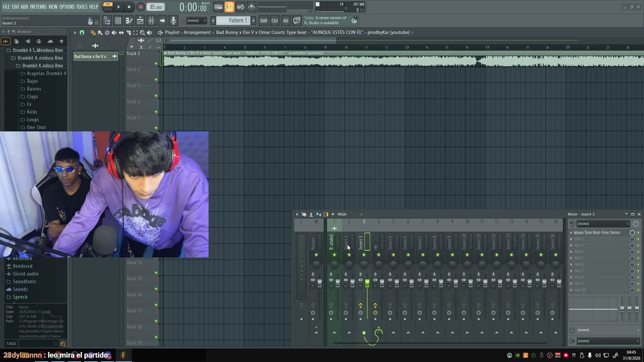Toggle Pat/Song mode switch

pos(108,7)
